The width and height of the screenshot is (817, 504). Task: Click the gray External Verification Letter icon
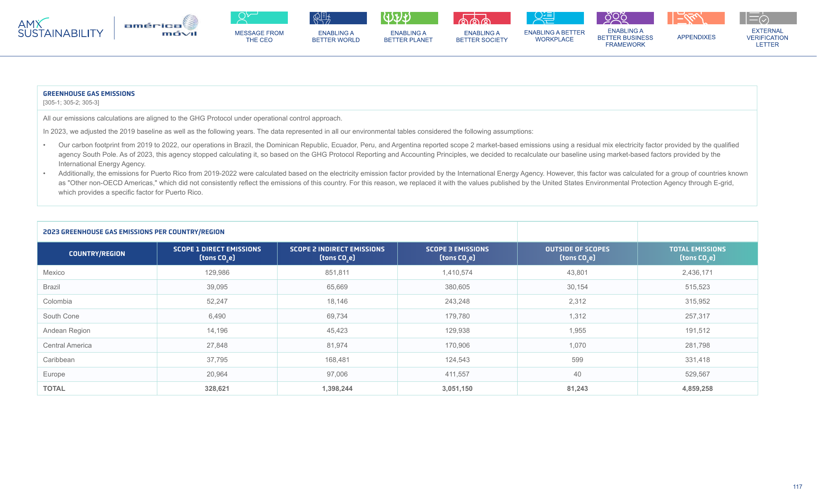(768, 18)
